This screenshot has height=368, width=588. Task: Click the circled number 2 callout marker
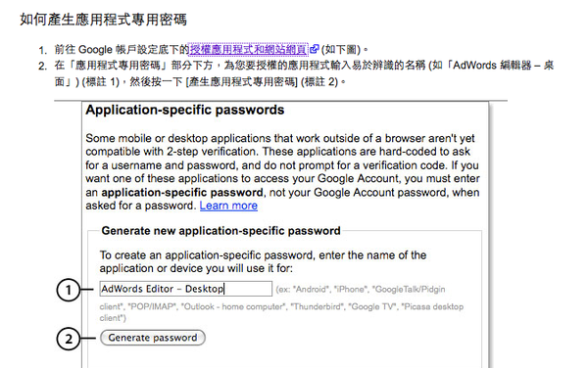click(69, 340)
